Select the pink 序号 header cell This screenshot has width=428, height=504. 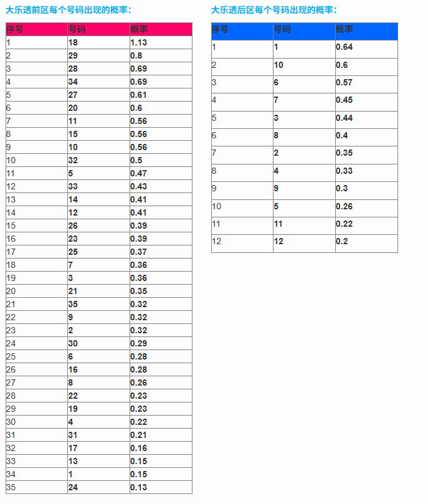[x=37, y=29]
